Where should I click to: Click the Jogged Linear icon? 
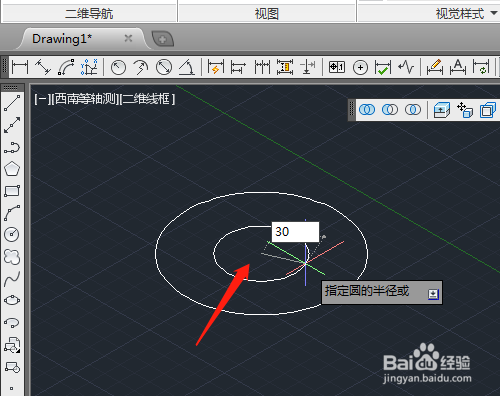click(x=406, y=67)
